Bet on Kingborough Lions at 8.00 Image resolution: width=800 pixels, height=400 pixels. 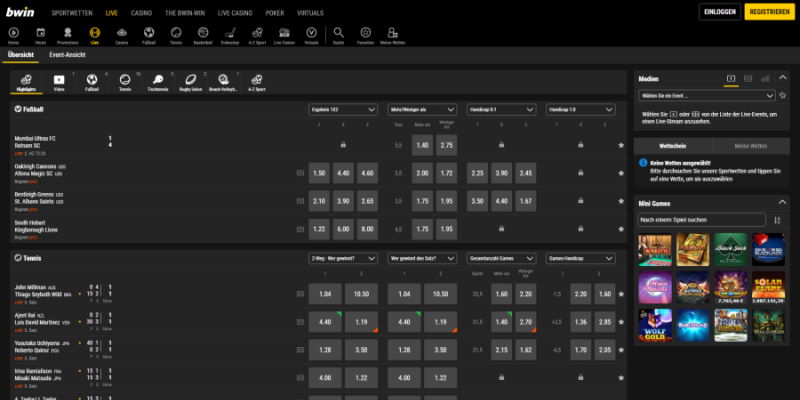(367, 229)
